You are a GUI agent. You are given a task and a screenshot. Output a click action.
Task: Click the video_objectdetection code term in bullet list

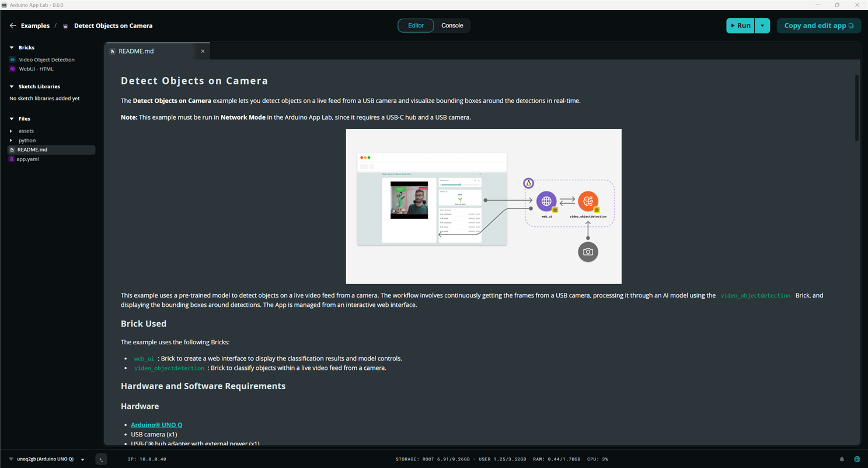pyautogui.click(x=169, y=368)
